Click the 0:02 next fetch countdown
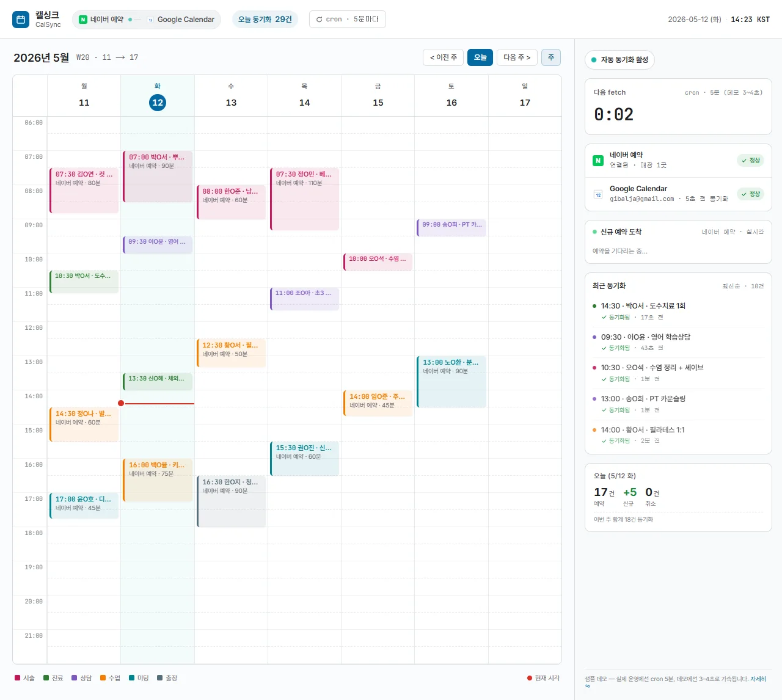Image resolution: width=782 pixels, height=700 pixels. coord(614,114)
